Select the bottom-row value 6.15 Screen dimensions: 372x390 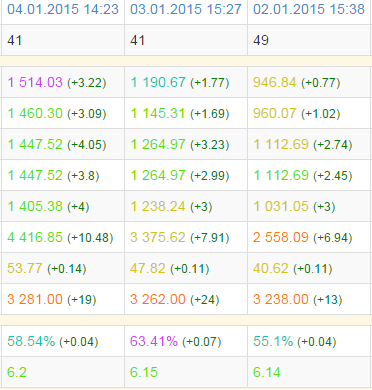[x=144, y=372]
